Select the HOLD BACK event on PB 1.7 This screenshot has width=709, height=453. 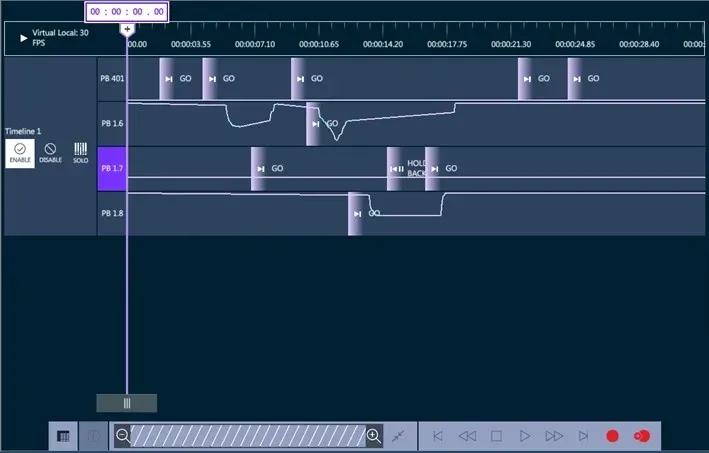[406, 169]
